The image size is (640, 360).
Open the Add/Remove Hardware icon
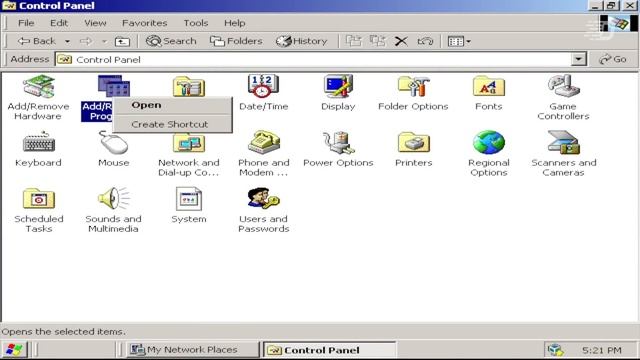38,87
